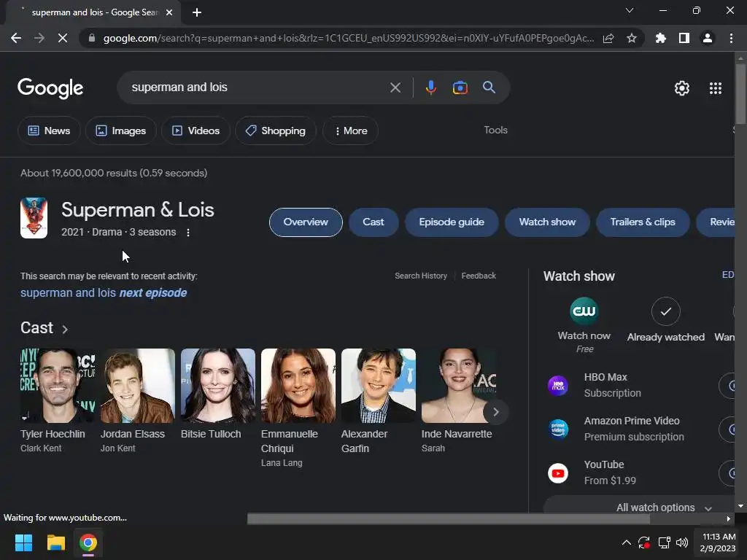Select the Overview chip
Viewport: 747px width, 560px height.
click(306, 222)
